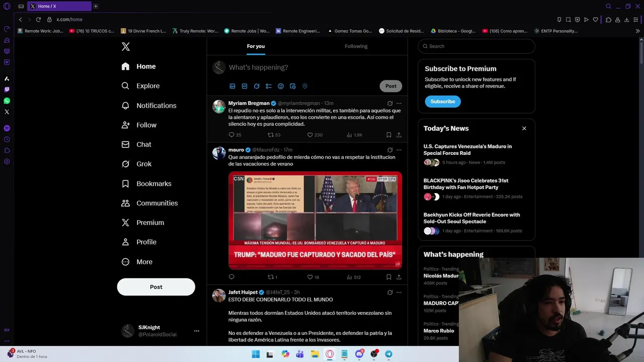Screen dimensions: 644x362
Task: Open Grok from the sidebar
Action: pos(136,164)
